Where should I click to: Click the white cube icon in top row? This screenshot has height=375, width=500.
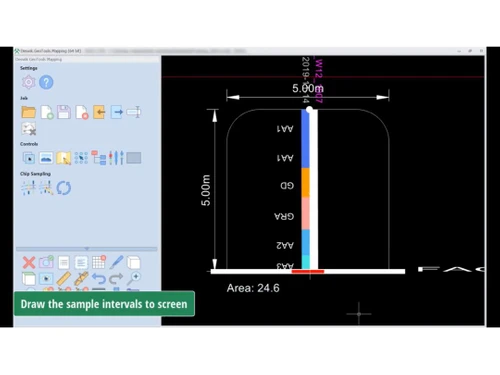(x=134, y=263)
